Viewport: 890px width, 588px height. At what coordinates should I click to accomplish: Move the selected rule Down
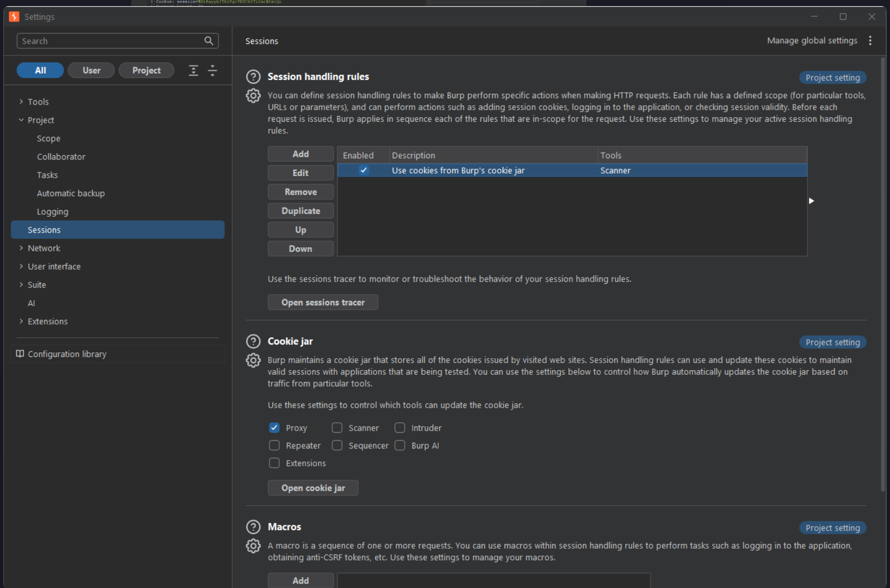(x=301, y=249)
